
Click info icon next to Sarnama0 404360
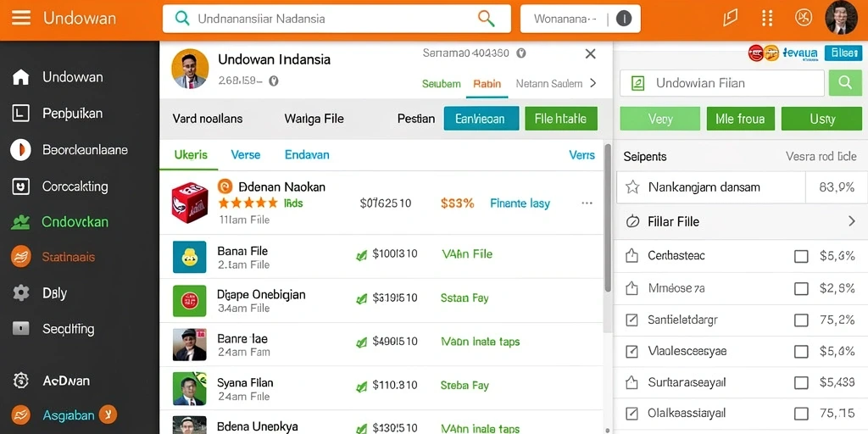(x=520, y=53)
